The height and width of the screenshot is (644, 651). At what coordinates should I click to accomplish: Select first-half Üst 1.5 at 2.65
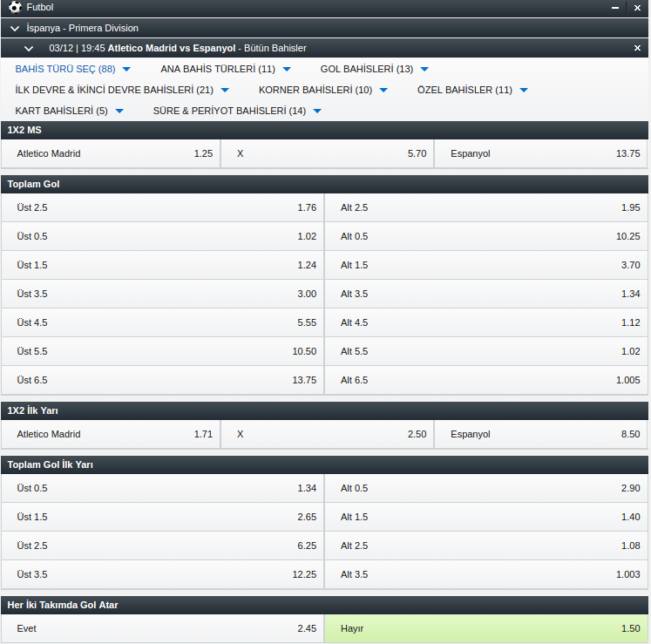pos(162,517)
